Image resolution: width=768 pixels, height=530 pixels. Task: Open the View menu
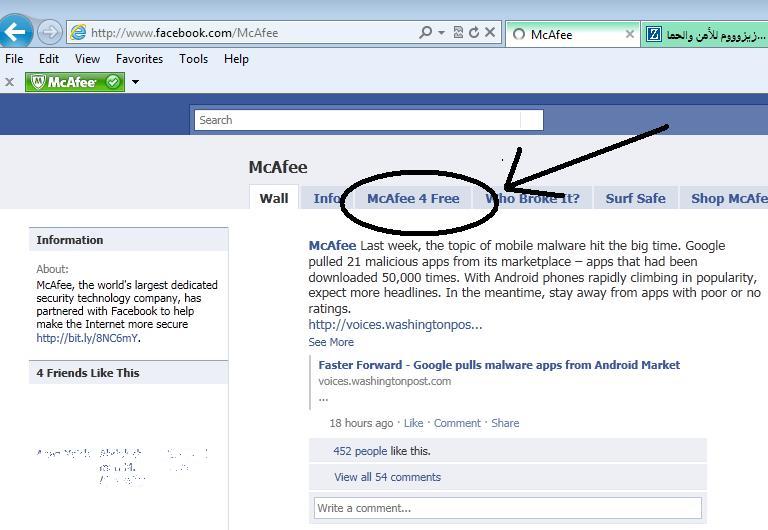pos(88,59)
